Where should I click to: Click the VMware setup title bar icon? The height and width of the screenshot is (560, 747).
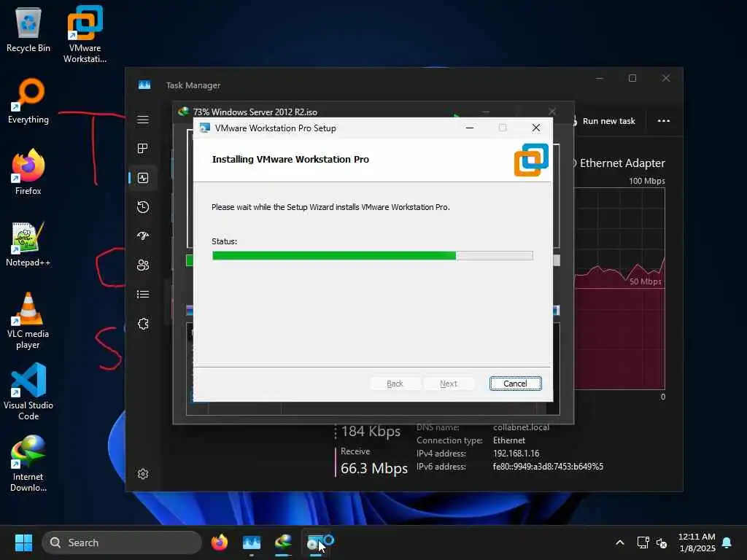(x=205, y=128)
